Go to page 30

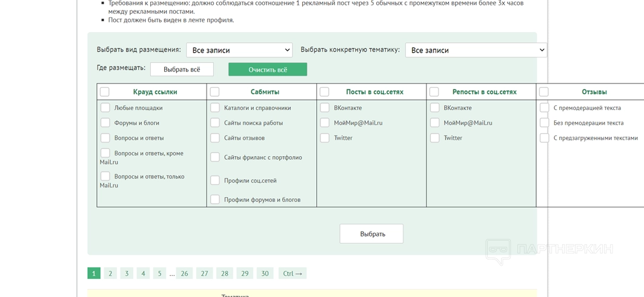[265, 273]
